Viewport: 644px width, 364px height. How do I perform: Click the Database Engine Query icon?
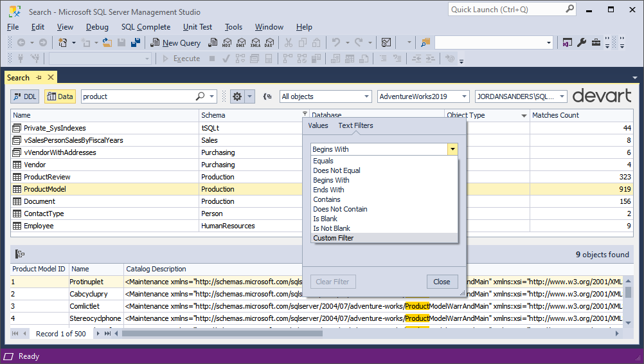[x=213, y=42]
